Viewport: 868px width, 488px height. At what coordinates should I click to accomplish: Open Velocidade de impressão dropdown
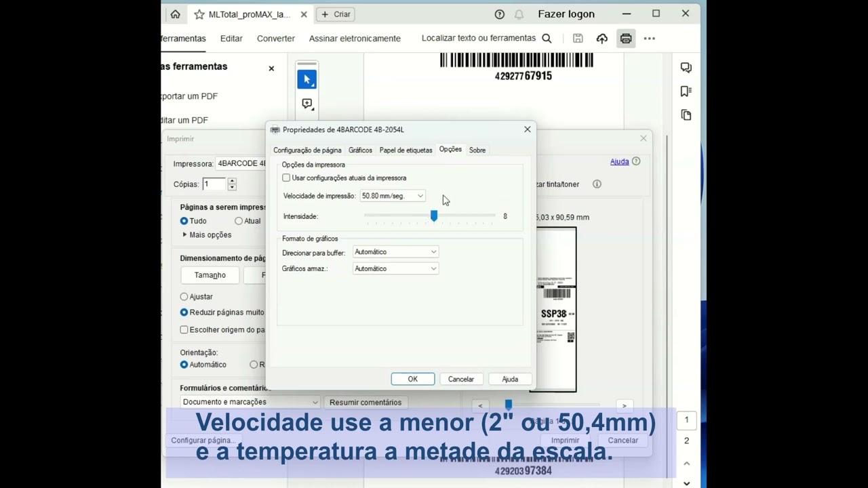tap(393, 196)
